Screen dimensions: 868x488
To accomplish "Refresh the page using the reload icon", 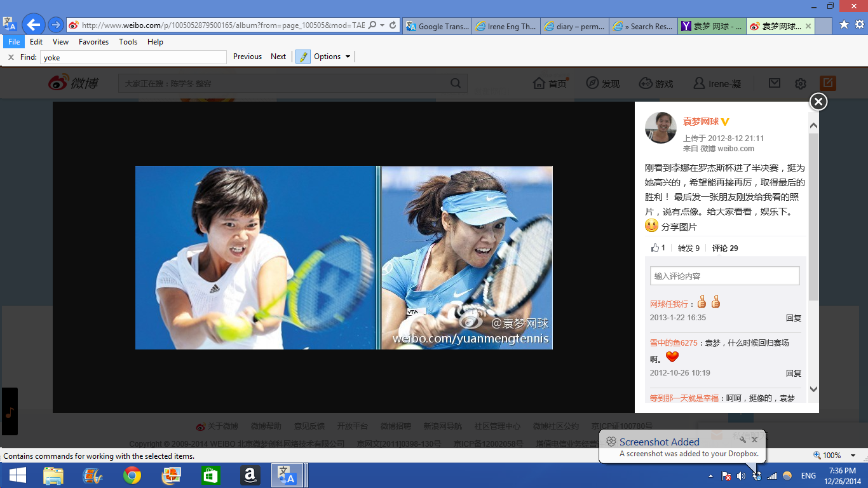I will pyautogui.click(x=393, y=25).
